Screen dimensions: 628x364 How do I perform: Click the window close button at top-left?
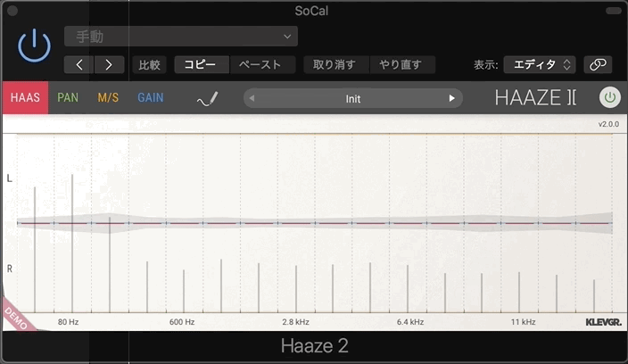tap(12, 11)
